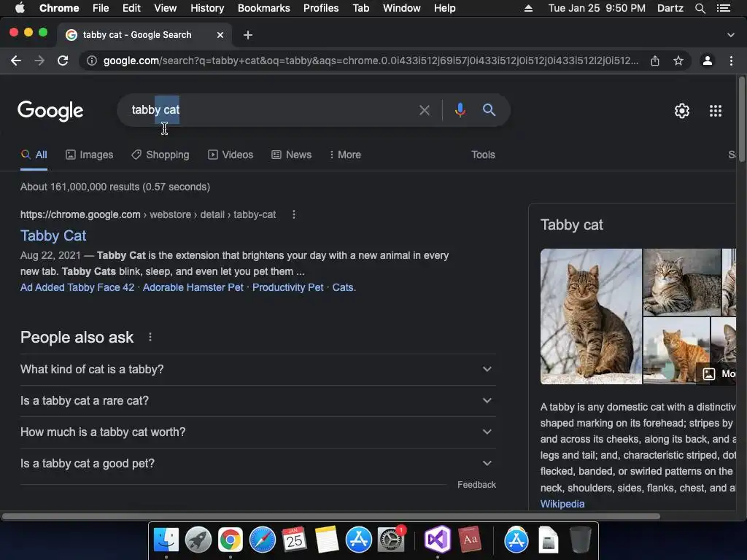The width and height of the screenshot is (747, 560).
Task: Open a new tab with plus button
Action: tap(248, 35)
